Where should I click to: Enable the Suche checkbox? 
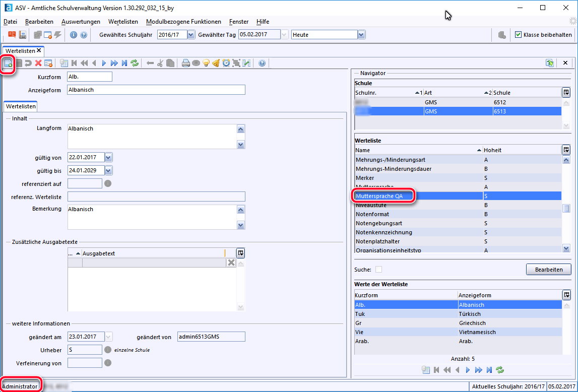378,270
